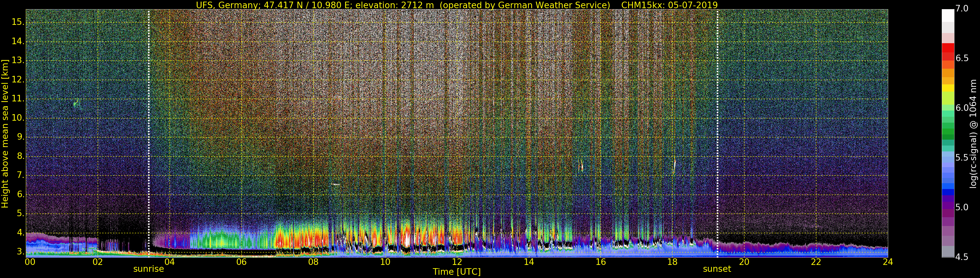Click the height axis tick '6.'

(21, 194)
